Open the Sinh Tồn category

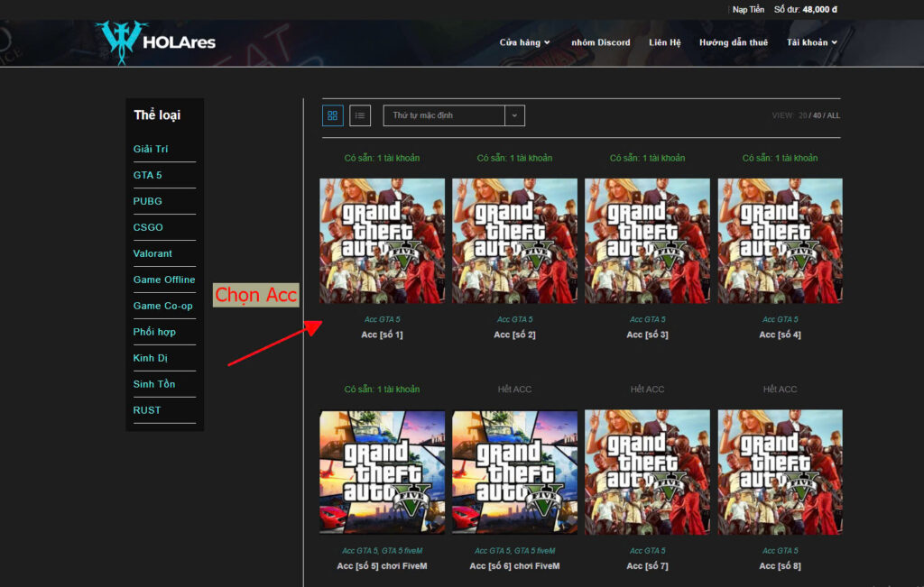tap(153, 384)
